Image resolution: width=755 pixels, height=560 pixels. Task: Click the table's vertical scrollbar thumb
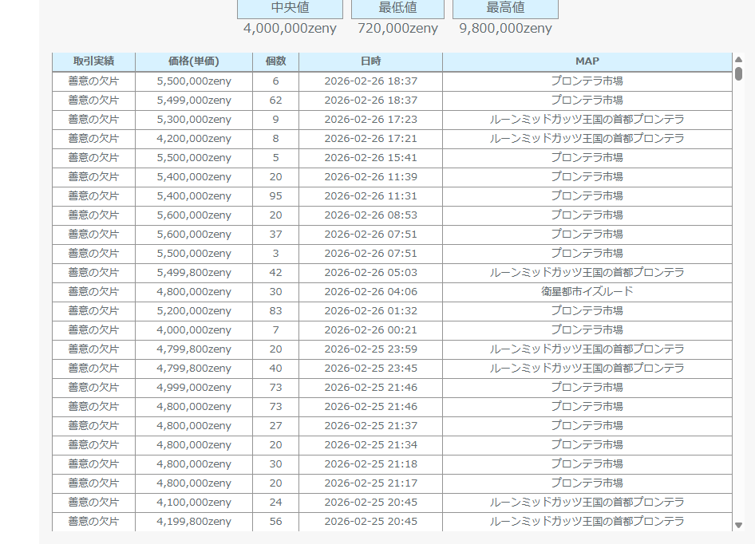[738, 74]
